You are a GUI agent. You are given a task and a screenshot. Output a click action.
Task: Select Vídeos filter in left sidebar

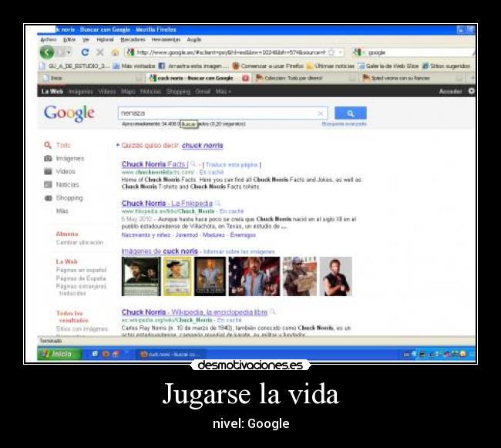[x=59, y=172]
